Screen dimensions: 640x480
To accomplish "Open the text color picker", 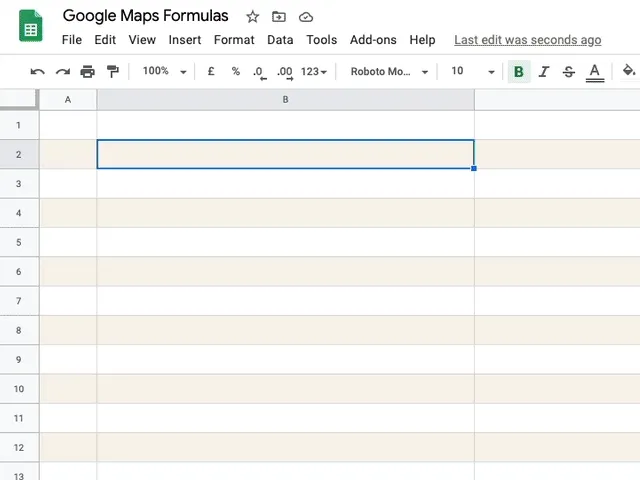I will point(595,71).
